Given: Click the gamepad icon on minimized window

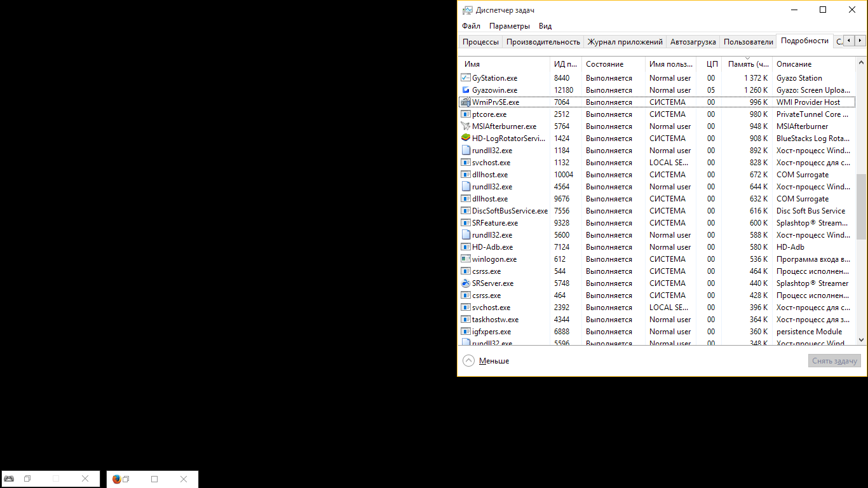Looking at the screenshot, I should pyautogui.click(x=9, y=479).
